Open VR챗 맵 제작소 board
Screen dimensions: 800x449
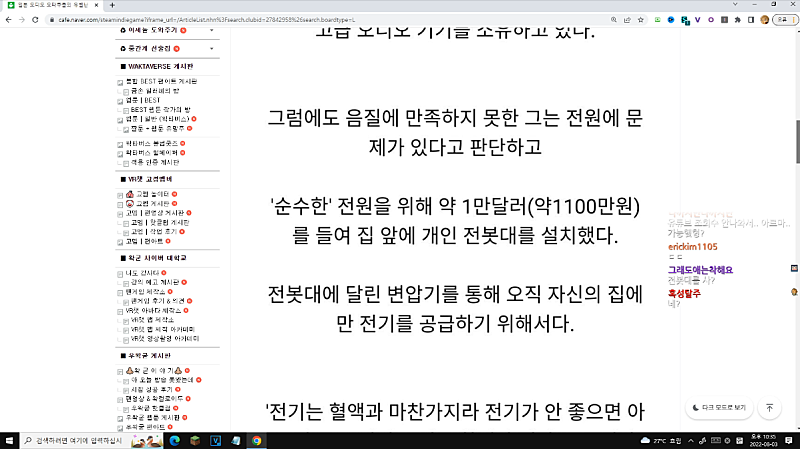[x=152, y=320]
